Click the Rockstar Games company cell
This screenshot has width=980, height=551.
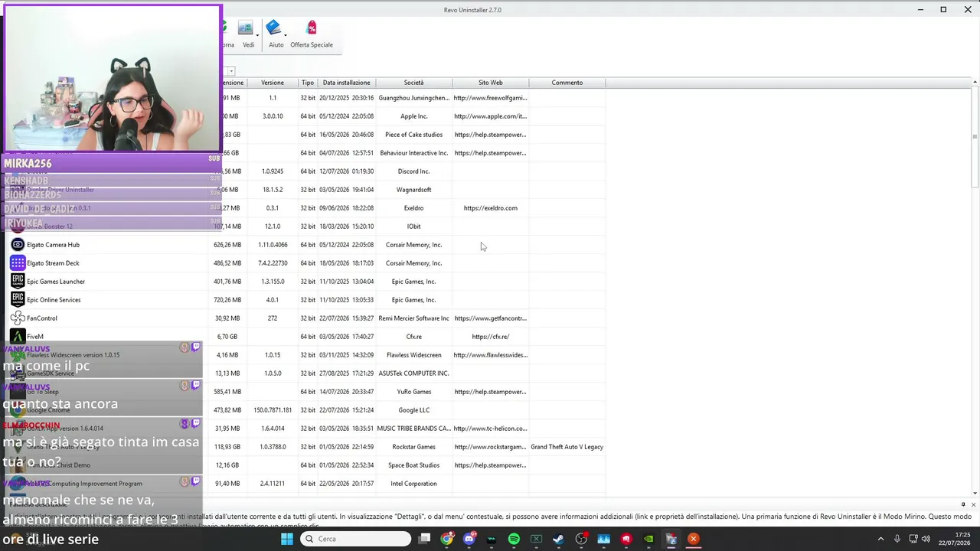coord(414,447)
